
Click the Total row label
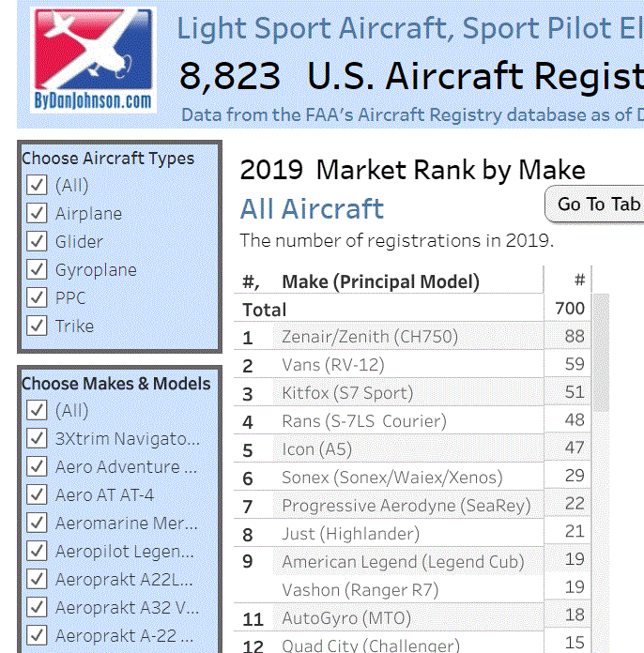[265, 310]
